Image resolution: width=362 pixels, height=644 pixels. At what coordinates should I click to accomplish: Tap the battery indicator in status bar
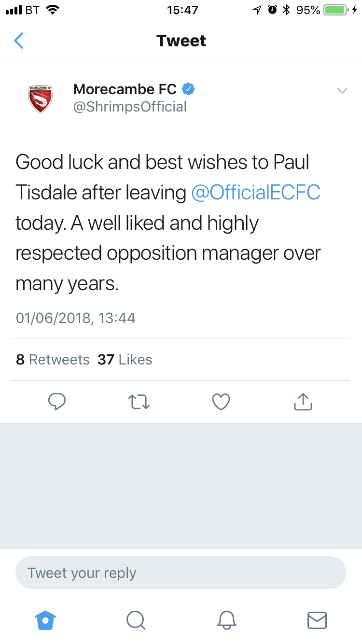click(x=335, y=10)
